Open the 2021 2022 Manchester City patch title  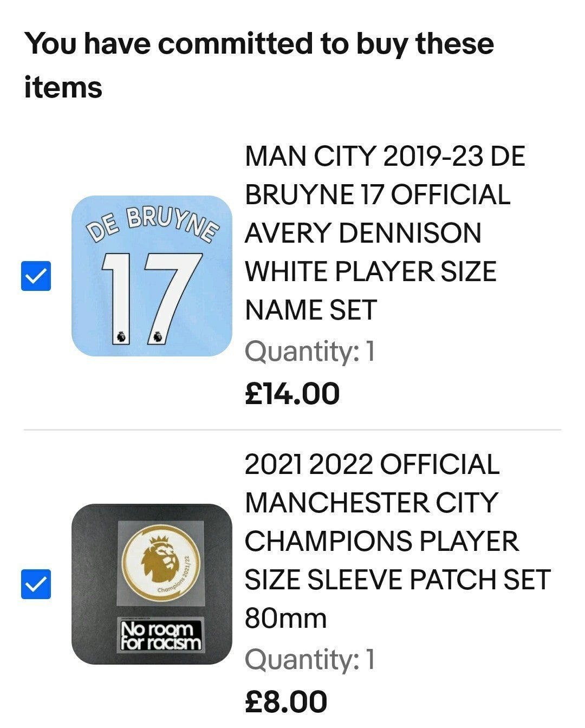(398, 542)
